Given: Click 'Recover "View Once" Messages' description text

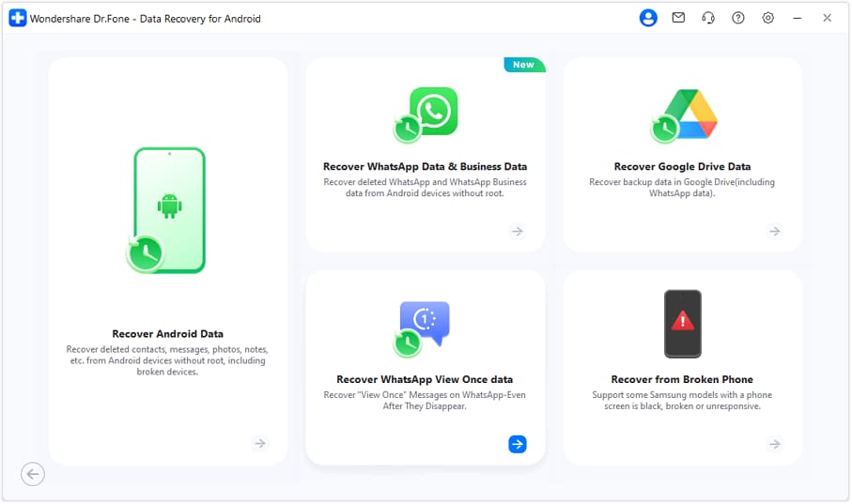Looking at the screenshot, I should click(x=425, y=401).
